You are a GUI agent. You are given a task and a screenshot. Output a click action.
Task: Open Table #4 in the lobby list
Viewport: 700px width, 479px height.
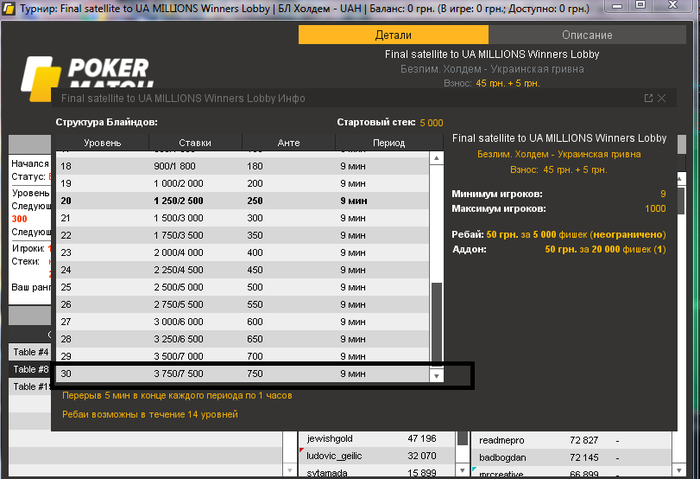click(30, 352)
